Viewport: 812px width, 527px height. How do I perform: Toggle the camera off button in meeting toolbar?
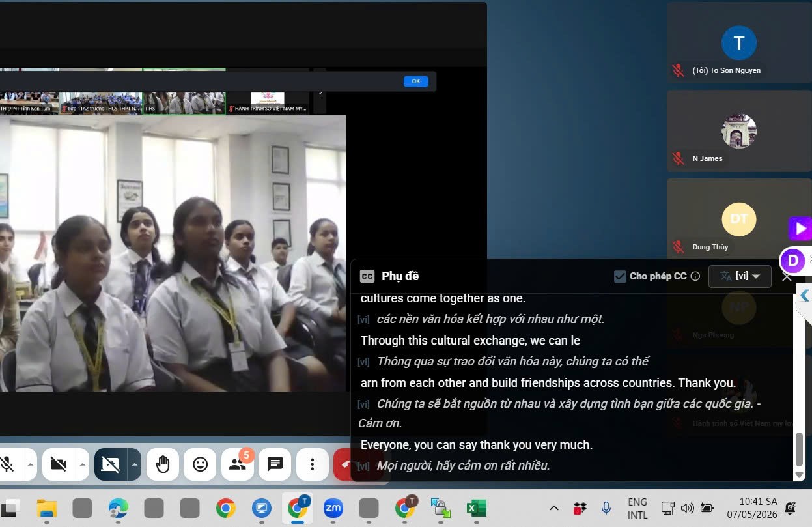(59, 464)
